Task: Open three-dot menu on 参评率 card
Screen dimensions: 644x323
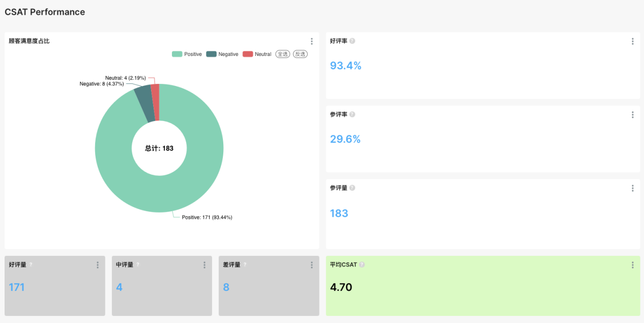Action: pos(632,114)
